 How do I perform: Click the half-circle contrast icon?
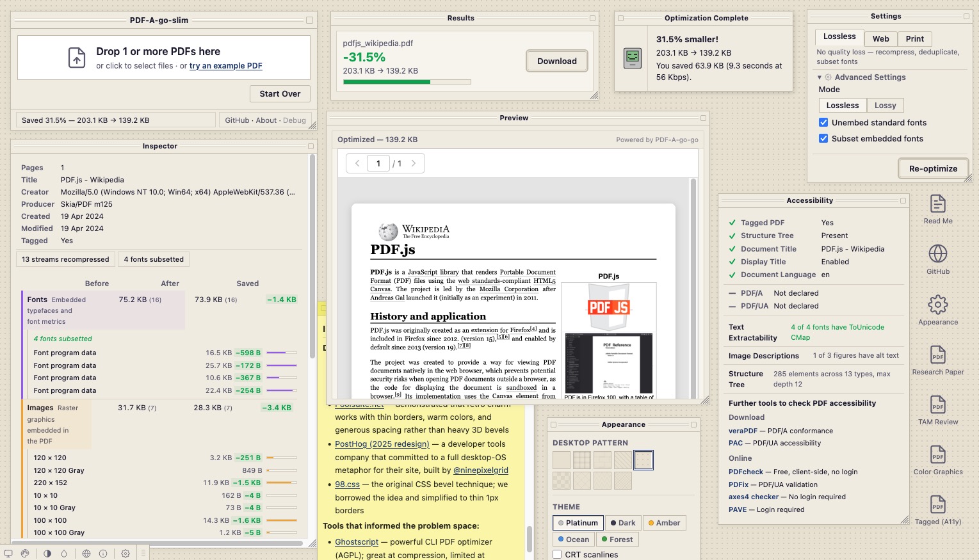(47, 554)
